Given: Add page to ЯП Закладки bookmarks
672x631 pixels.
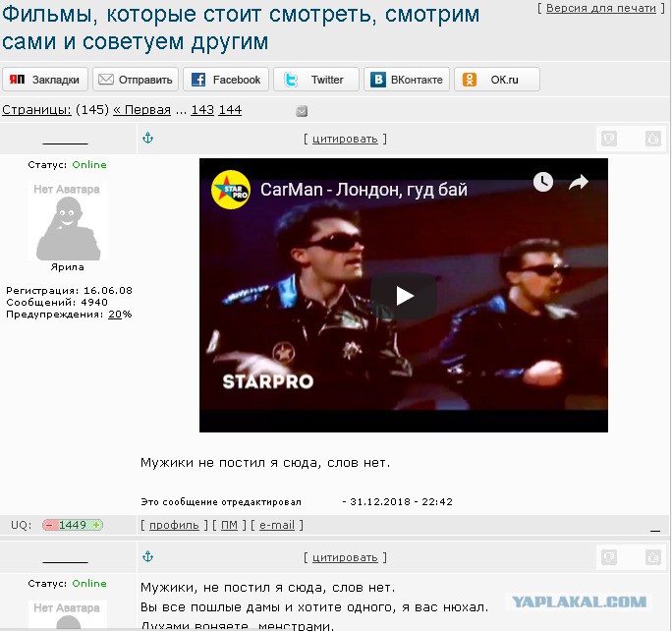Looking at the screenshot, I should [x=45, y=80].
